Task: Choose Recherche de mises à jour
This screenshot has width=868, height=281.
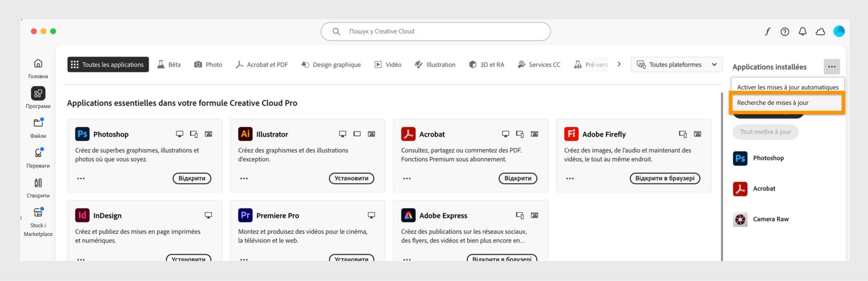Action: point(787,103)
